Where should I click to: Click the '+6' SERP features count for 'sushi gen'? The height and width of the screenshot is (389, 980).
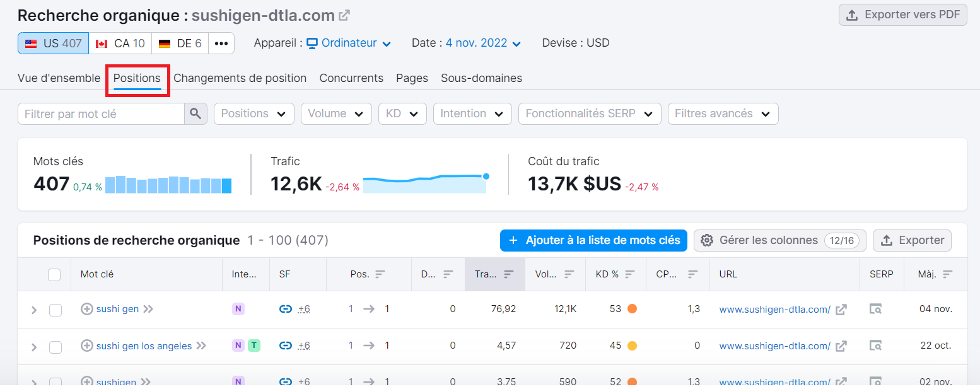[304, 309]
